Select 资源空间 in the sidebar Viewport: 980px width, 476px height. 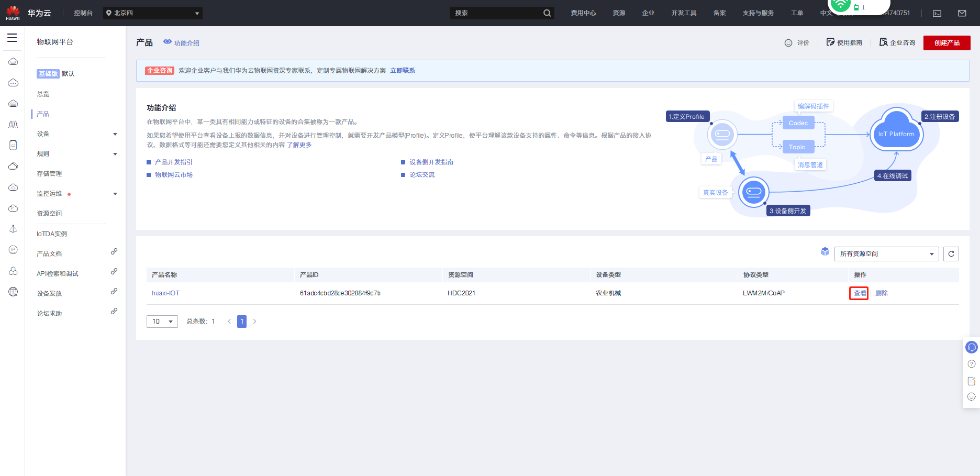click(49, 214)
